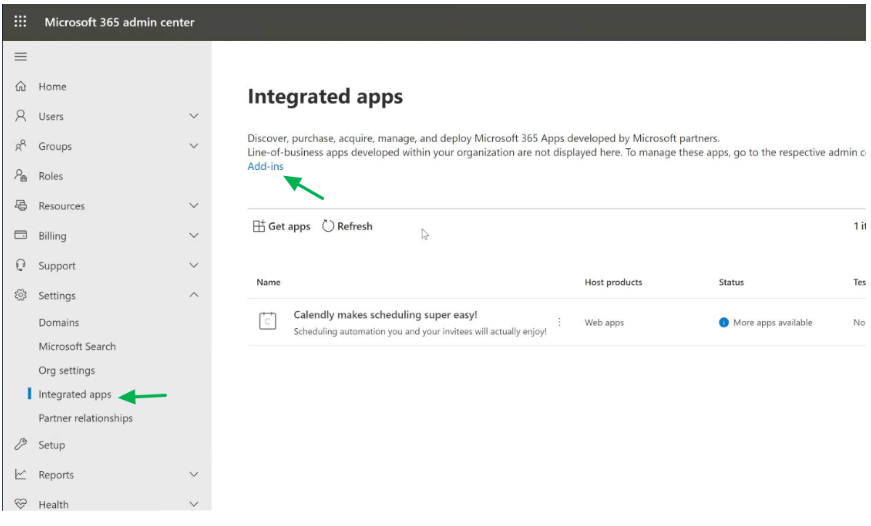Expand the Groups chevron
871x526 pixels.
pos(194,146)
